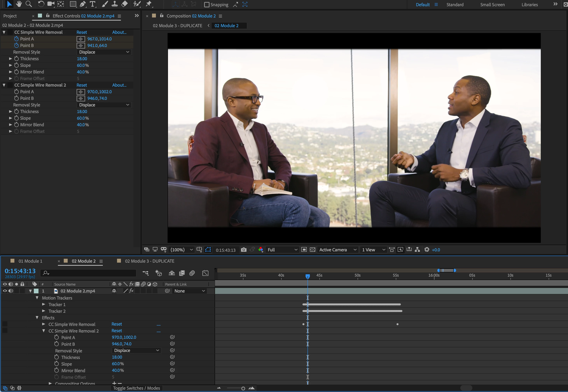Viewport: 568px width, 392px height.
Task: Switch to the 01 Module 1 timeline tab
Action: pyautogui.click(x=30, y=261)
